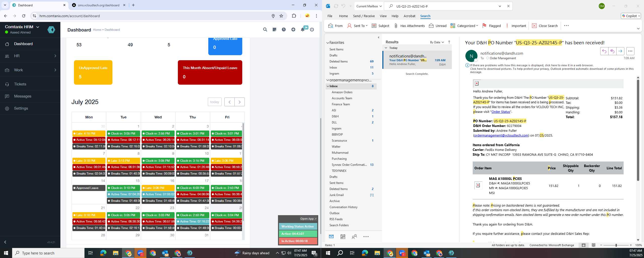Viewport: 644px width, 258px height.
Task: Filter search by Has Attachments
Action: coord(409,26)
